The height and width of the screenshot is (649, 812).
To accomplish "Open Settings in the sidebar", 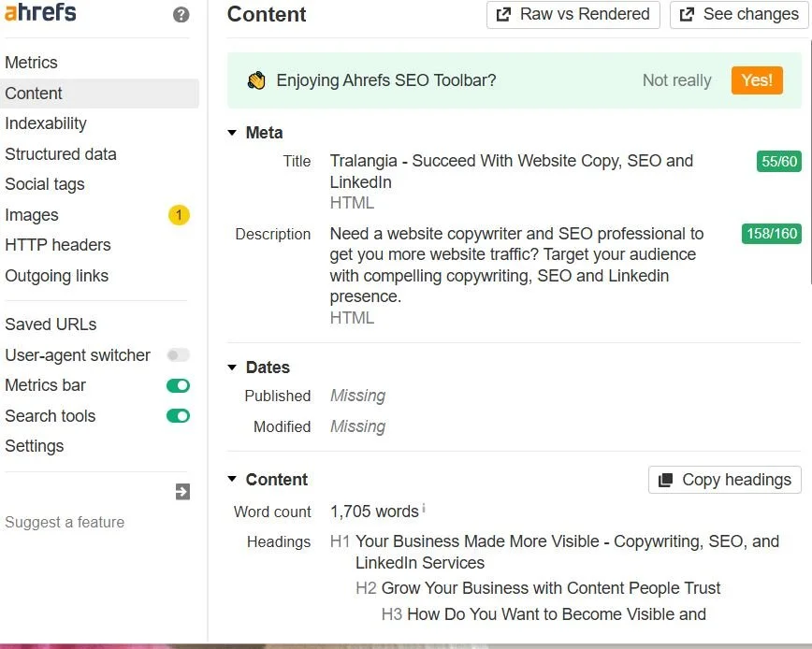I will [35, 446].
